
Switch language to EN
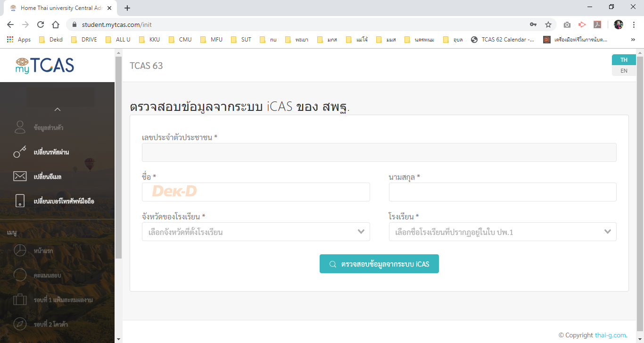[624, 71]
